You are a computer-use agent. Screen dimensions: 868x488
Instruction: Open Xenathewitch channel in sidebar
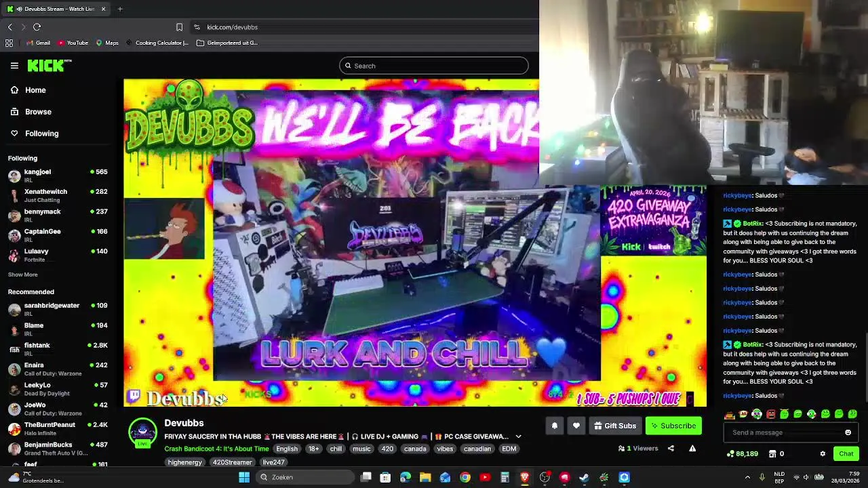click(58, 195)
